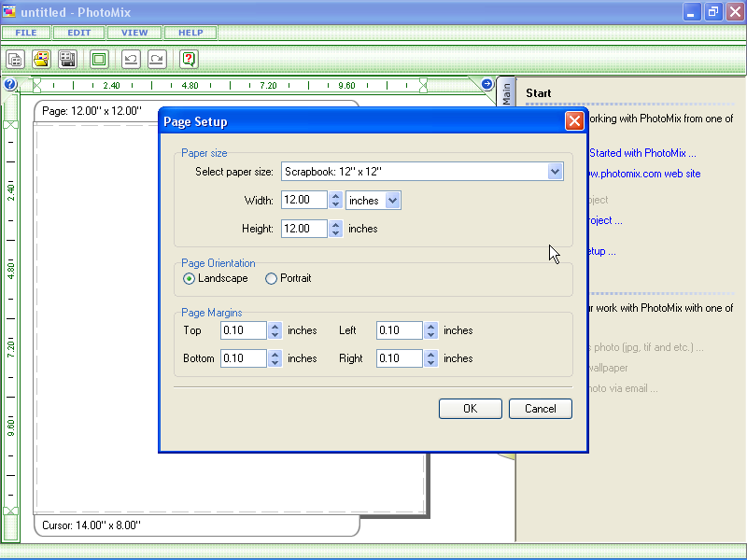
Task: Click the Height input field
Action: click(x=304, y=229)
